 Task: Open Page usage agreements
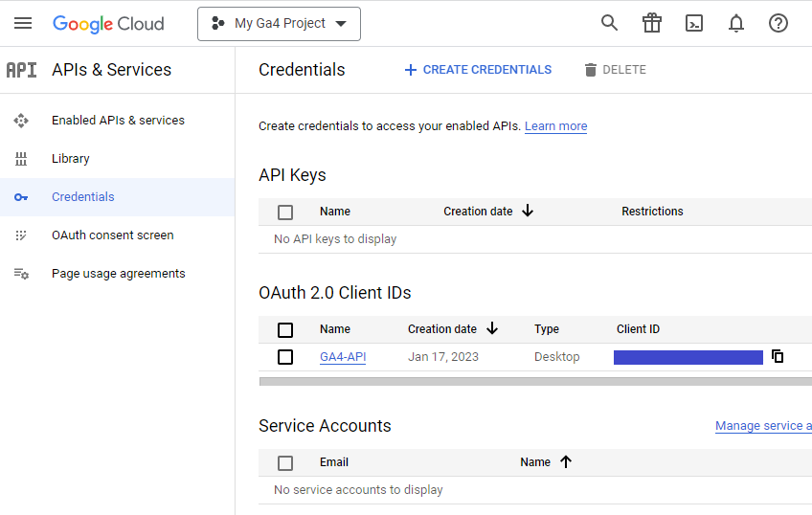click(119, 273)
